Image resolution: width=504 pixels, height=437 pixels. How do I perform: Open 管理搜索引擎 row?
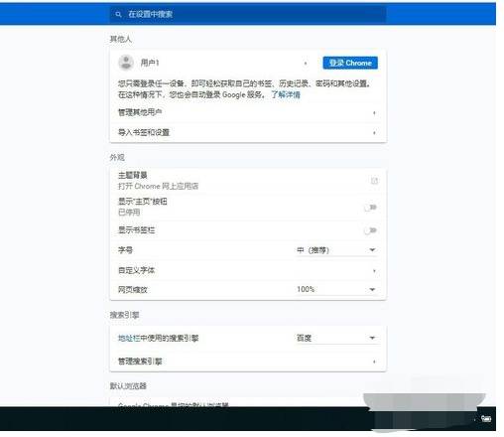pyautogui.click(x=248, y=362)
